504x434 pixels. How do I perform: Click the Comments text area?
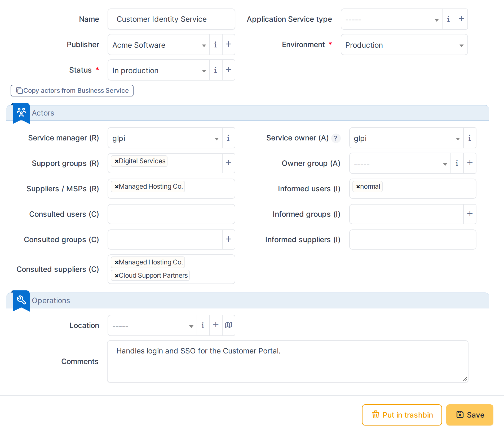point(288,361)
